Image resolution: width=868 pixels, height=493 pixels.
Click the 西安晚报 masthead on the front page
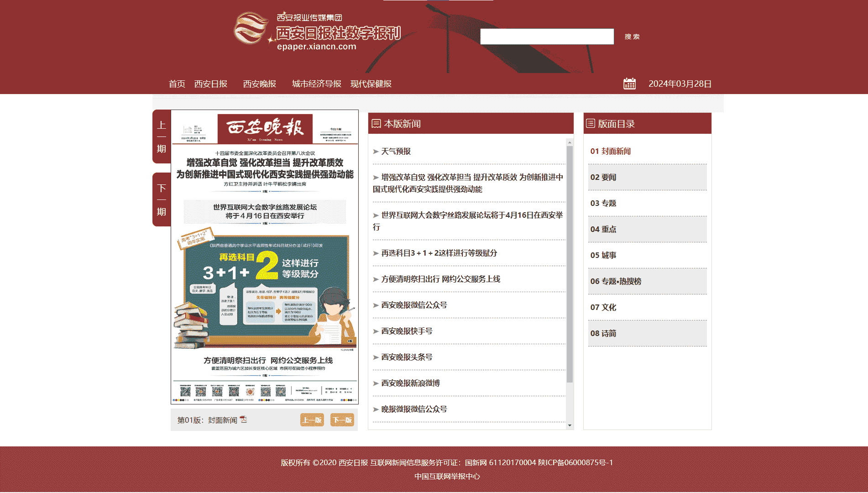265,128
